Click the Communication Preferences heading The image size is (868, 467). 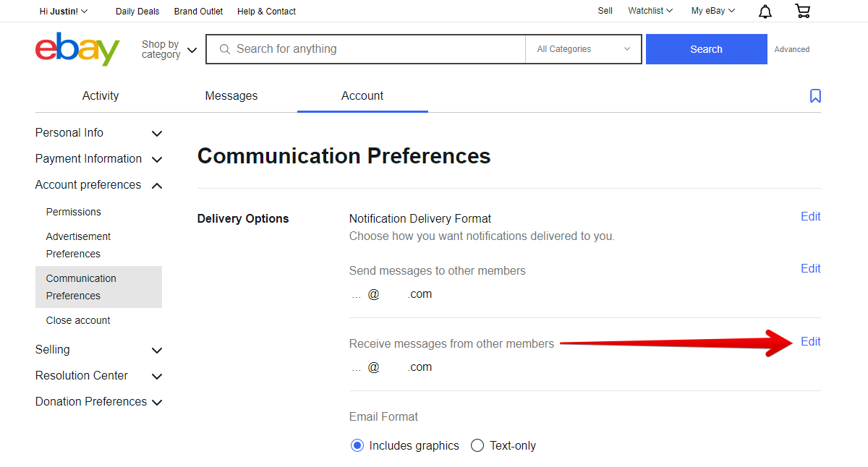(344, 156)
